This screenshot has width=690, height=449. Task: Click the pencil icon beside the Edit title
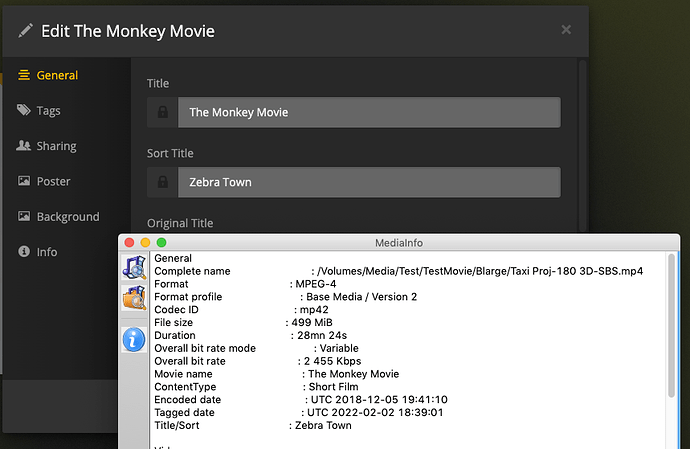pyautogui.click(x=26, y=31)
